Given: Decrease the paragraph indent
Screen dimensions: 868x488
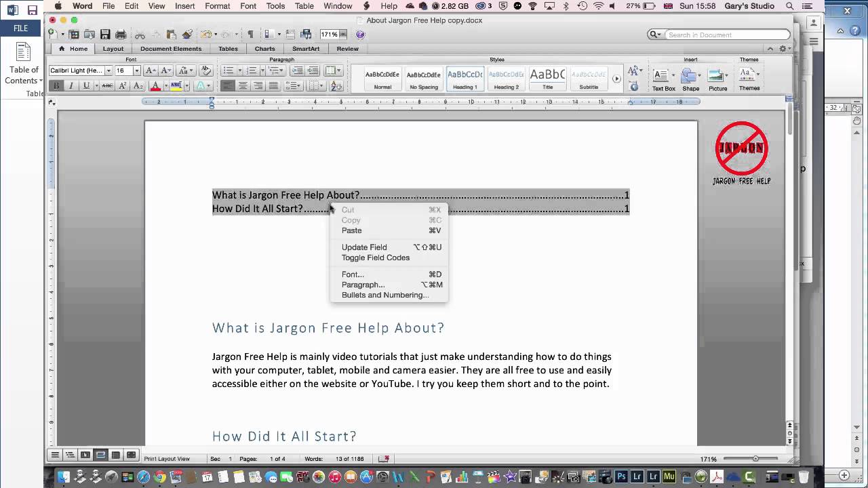Looking at the screenshot, I should (x=297, y=70).
